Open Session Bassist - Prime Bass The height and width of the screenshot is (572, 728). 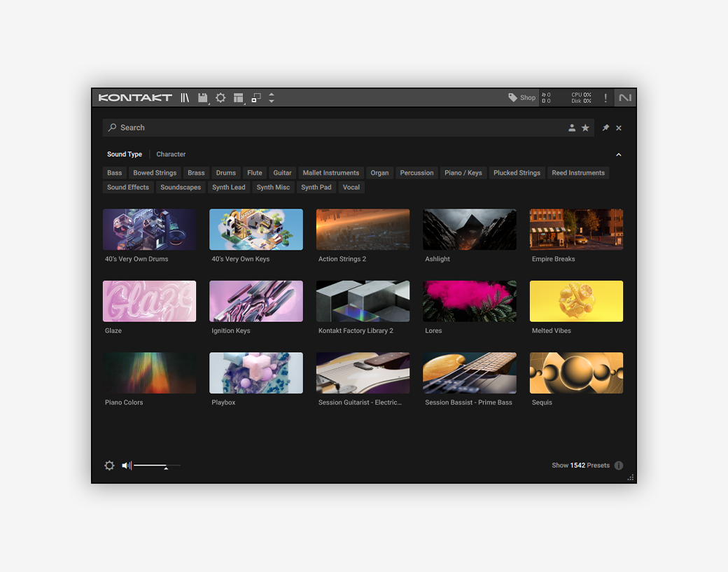tap(470, 373)
